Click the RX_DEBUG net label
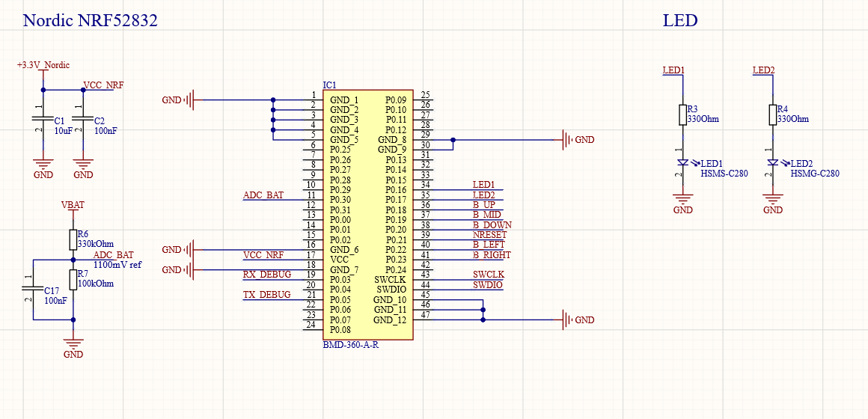The height and width of the screenshot is (419, 868). [x=267, y=275]
